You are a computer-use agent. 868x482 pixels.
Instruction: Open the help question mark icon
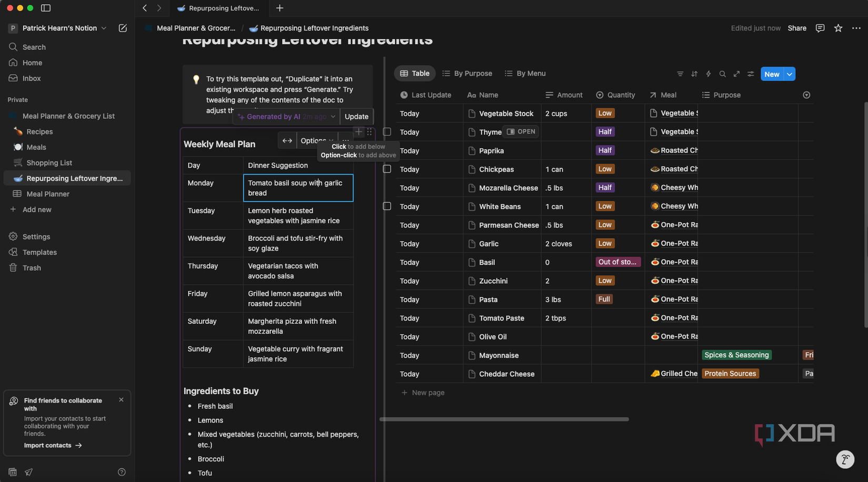pyautogui.click(x=122, y=472)
